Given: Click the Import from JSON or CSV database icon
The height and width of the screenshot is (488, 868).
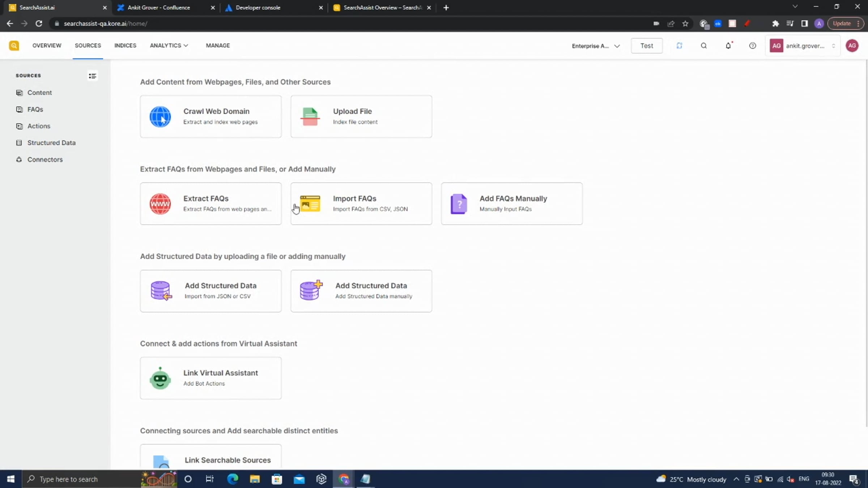Looking at the screenshot, I should point(161,291).
